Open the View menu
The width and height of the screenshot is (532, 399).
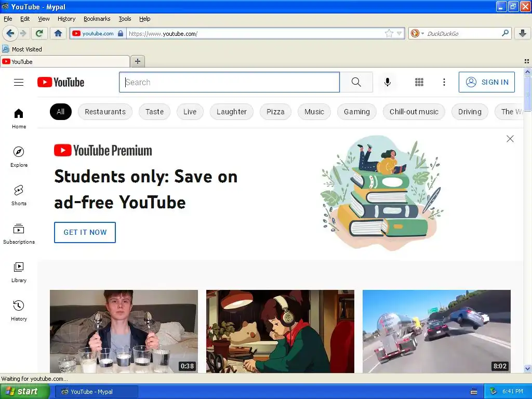coord(44,19)
